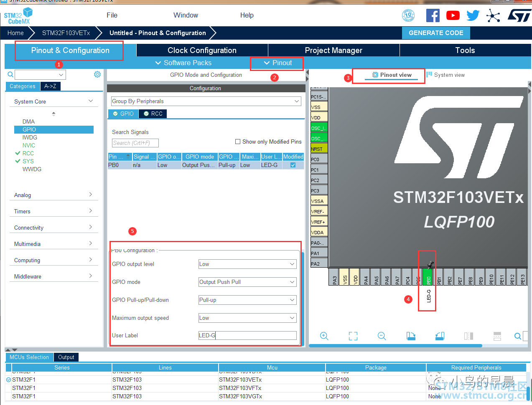Open the RCC configuration tab
The height and width of the screenshot is (405, 532).
pos(153,114)
